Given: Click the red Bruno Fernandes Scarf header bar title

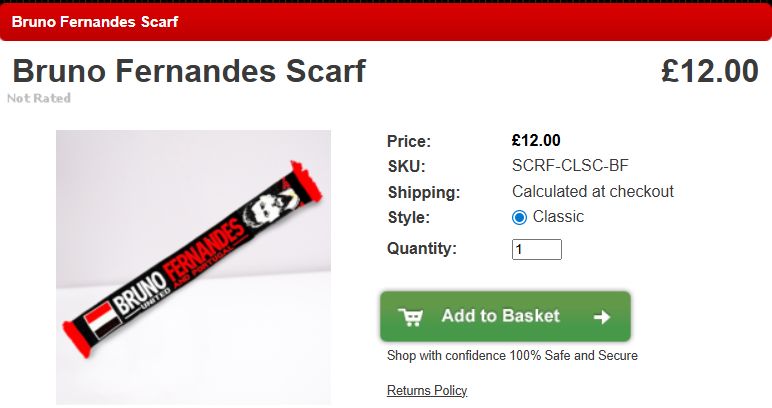Looking at the screenshot, I should point(95,22).
